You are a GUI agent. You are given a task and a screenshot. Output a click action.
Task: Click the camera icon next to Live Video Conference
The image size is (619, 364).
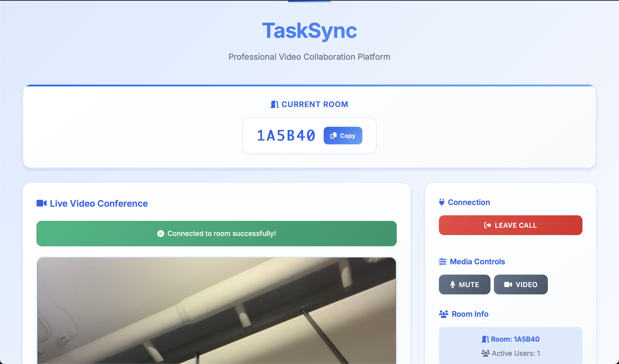coord(41,203)
